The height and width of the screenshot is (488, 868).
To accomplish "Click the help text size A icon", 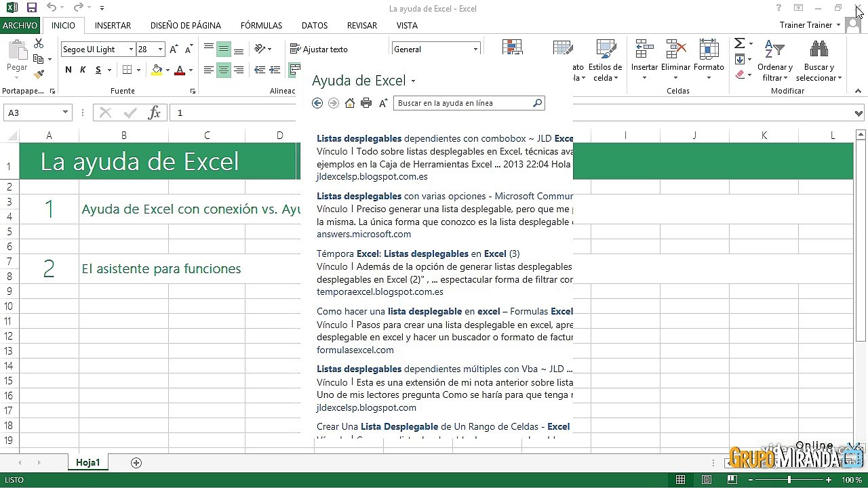I will (x=383, y=103).
